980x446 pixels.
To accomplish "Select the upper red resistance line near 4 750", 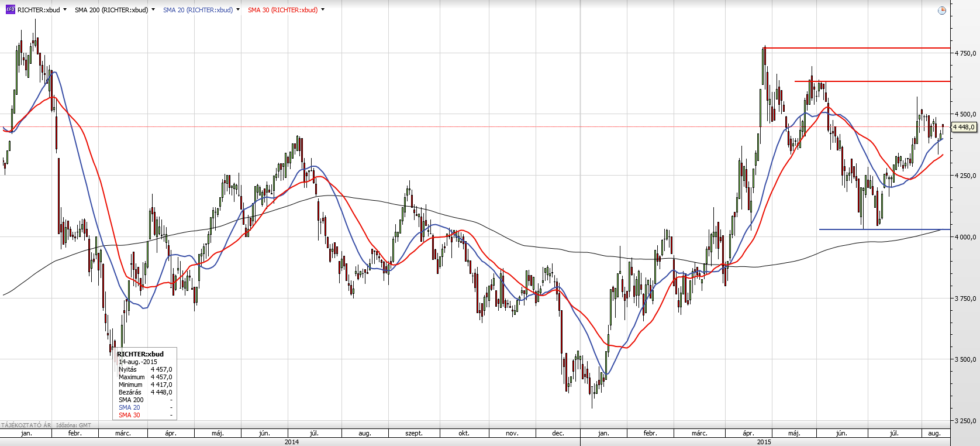I will (x=857, y=48).
